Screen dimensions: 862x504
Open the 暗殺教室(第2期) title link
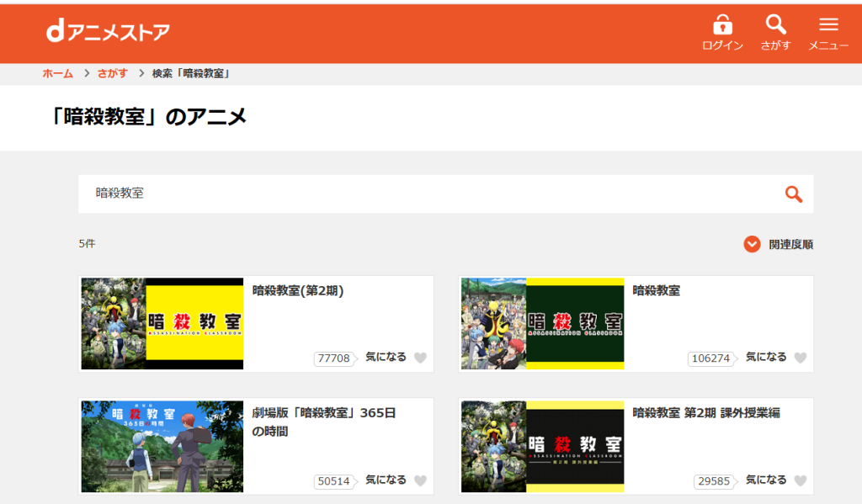[298, 291]
